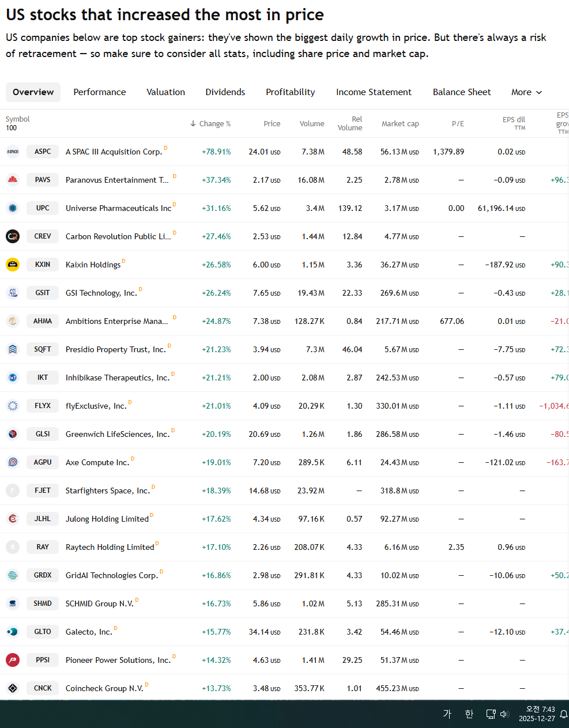This screenshot has width=569, height=728.
Task: Open Presidio Property Trust, Inc. link
Action: pos(116,349)
